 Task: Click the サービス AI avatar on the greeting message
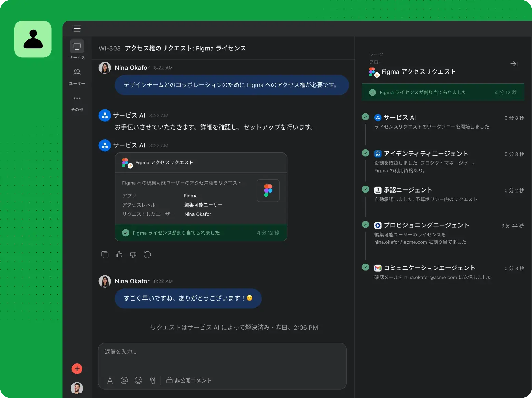click(x=105, y=116)
